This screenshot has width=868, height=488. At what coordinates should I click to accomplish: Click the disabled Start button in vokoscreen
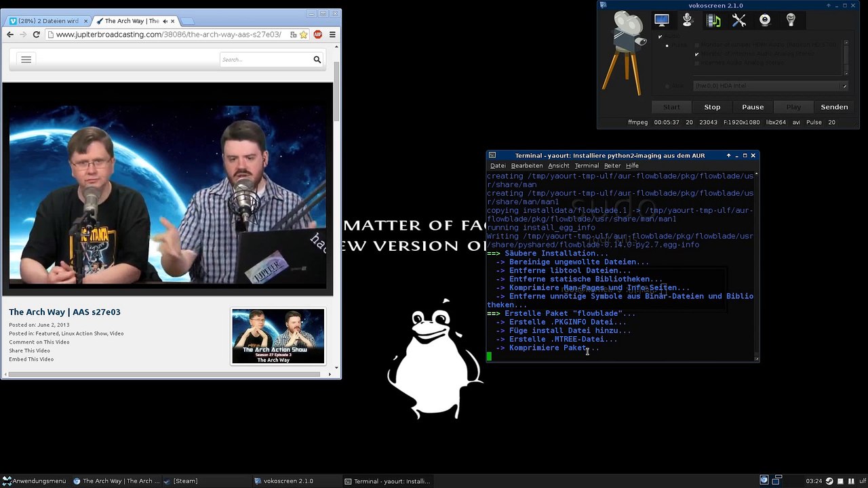[671, 107]
